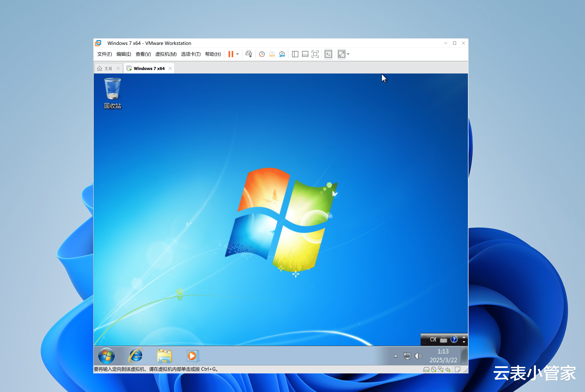Click the Send Ctrl+Alt+Del toolbar icon
Image resolution: width=585 pixels, height=392 pixels.
[249, 54]
